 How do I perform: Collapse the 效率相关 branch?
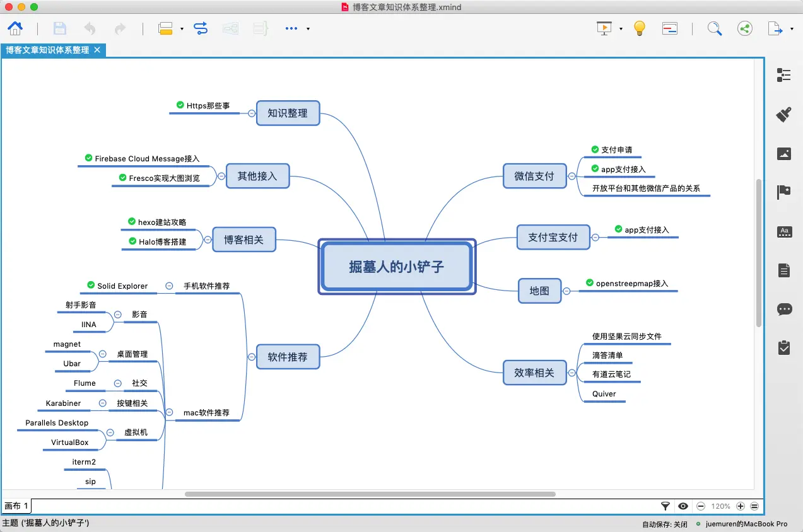tap(571, 373)
